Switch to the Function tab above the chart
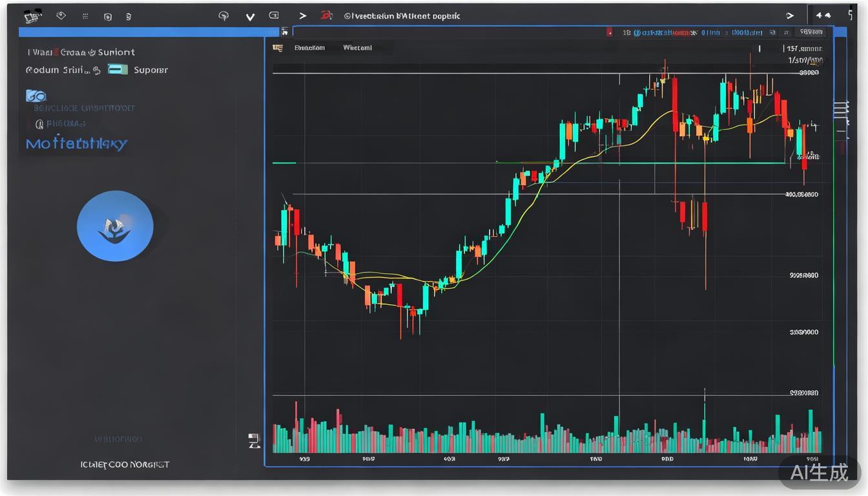868x496 pixels. [x=310, y=47]
